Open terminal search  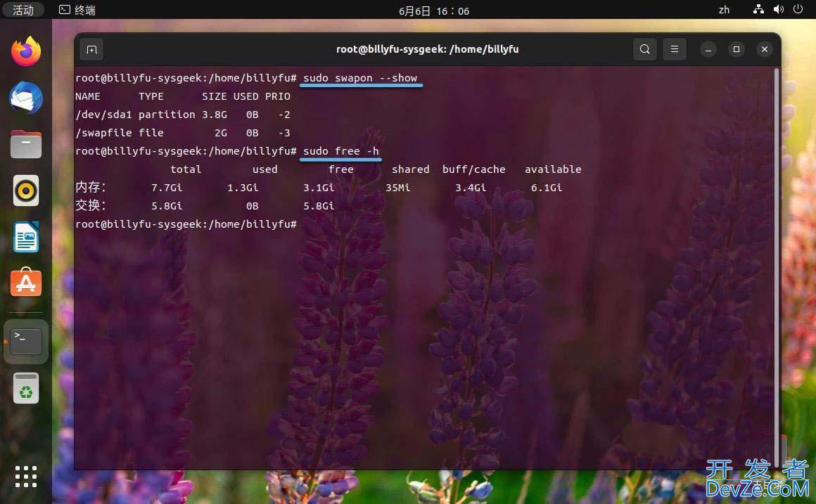645,49
